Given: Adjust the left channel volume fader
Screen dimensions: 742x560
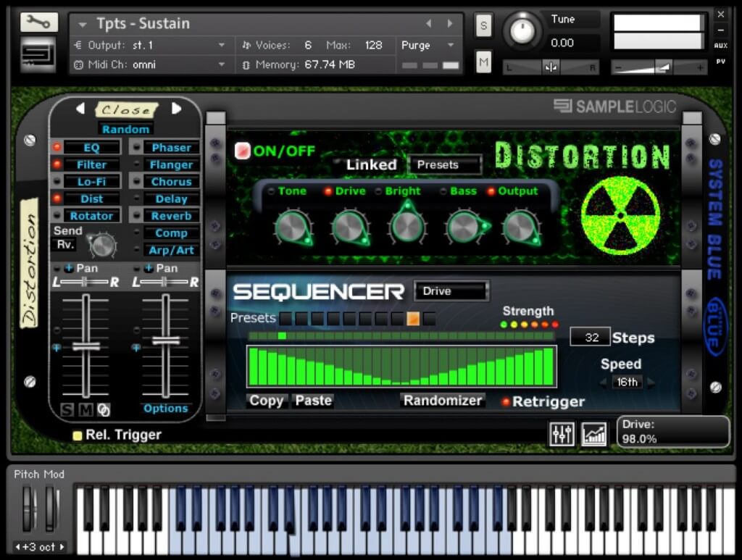Looking at the screenshot, I should pyautogui.click(x=86, y=346).
